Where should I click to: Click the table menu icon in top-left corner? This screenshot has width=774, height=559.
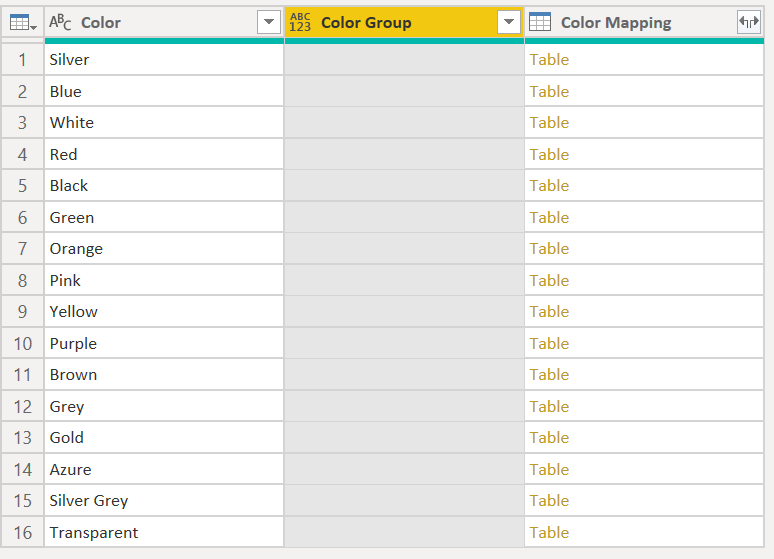click(22, 22)
